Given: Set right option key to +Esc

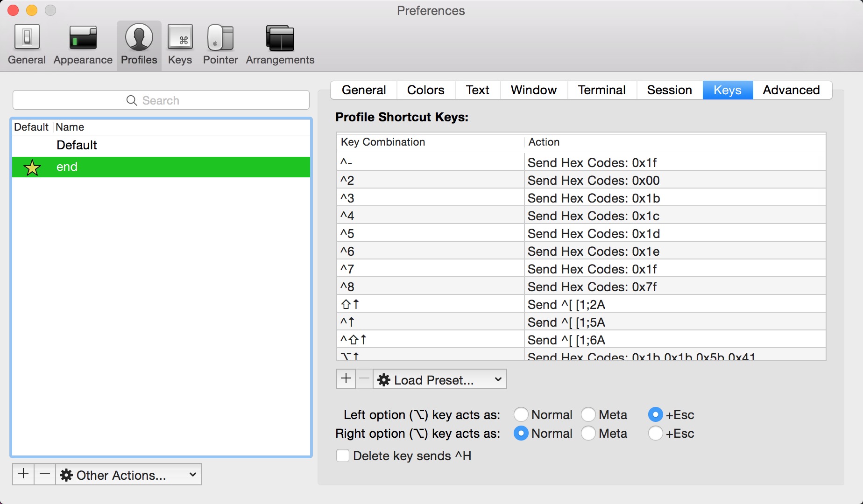Looking at the screenshot, I should (655, 434).
